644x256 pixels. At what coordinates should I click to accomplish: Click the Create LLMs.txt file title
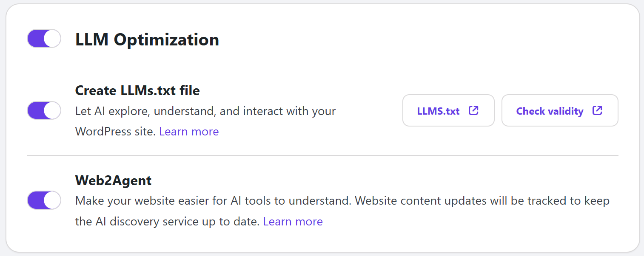[137, 90]
